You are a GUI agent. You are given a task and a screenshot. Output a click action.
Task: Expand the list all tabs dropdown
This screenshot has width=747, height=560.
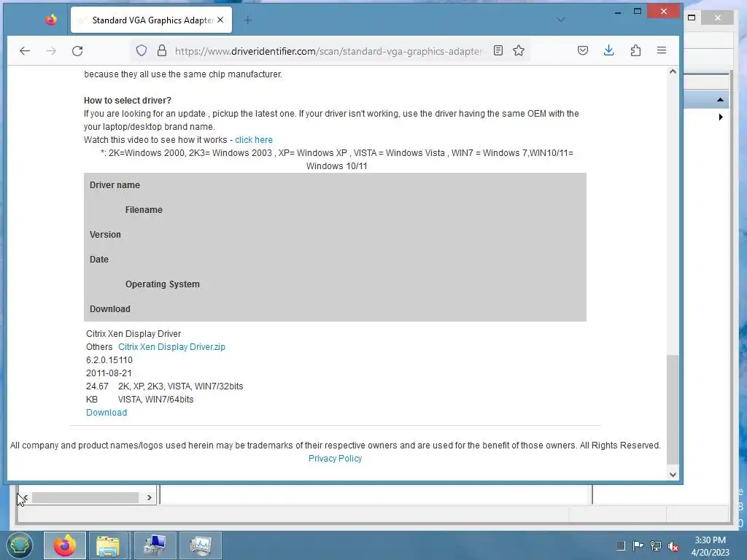point(561,20)
